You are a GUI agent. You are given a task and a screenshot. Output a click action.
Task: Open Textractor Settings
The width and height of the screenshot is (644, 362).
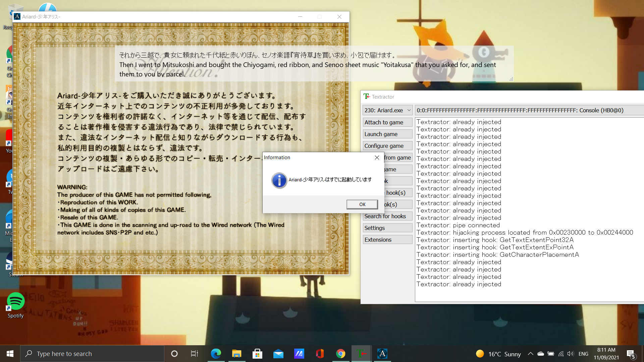tap(388, 228)
